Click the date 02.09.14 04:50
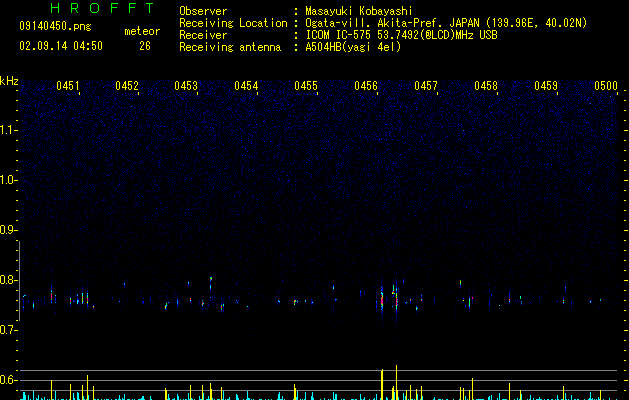The width and height of the screenshot is (629, 400). [x=61, y=46]
